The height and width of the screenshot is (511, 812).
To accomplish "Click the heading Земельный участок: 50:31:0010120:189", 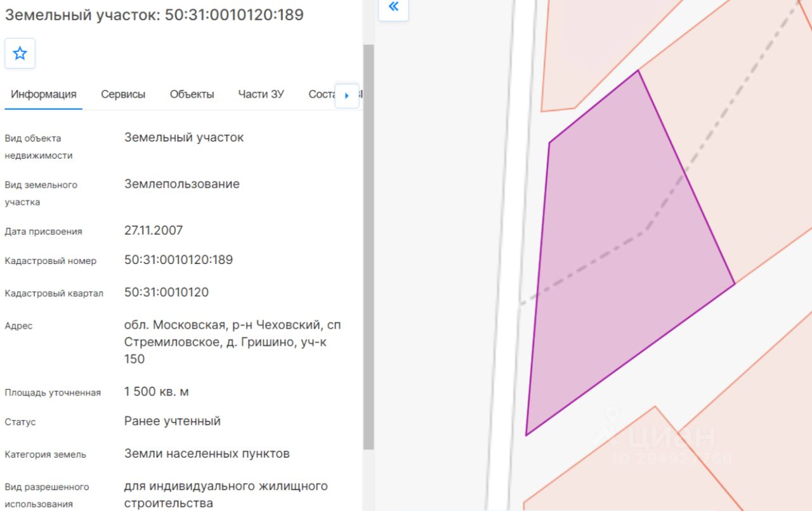I will (154, 15).
